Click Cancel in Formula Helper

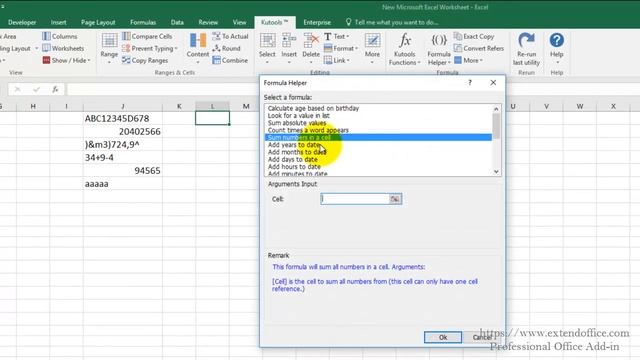(x=482, y=337)
